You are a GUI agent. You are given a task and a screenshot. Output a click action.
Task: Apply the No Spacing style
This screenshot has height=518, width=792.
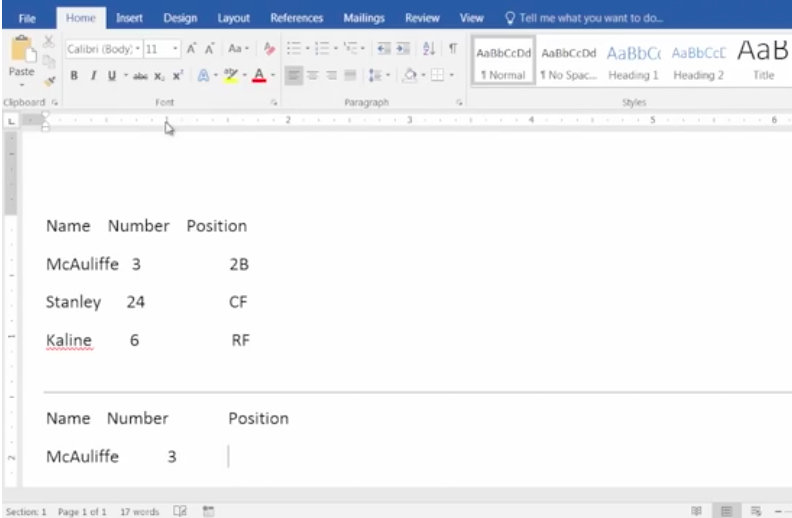(x=568, y=62)
